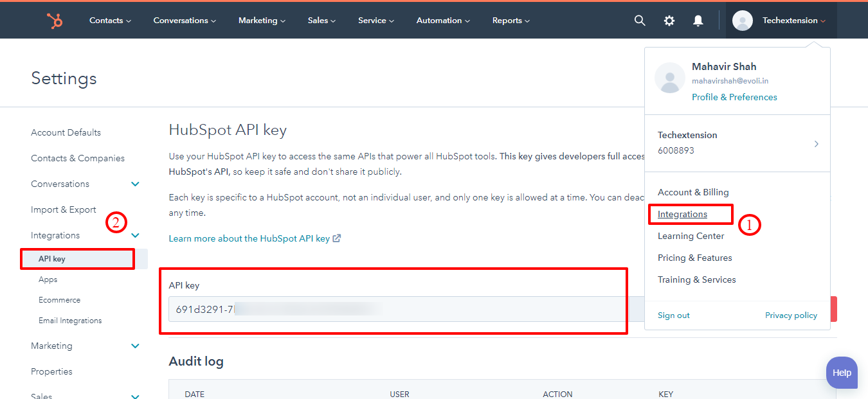This screenshot has height=399, width=868.
Task: Open the Reports navigation menu
Action: point(511,21)
